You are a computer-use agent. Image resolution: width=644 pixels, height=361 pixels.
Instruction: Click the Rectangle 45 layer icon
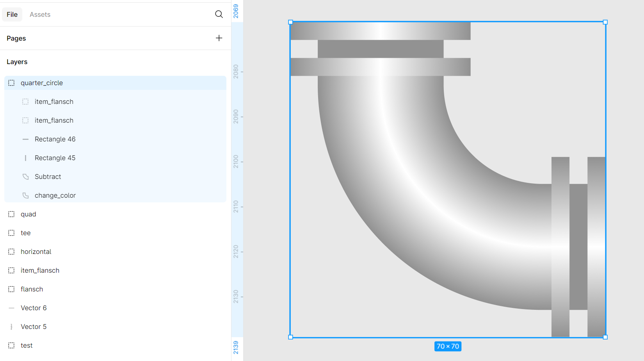click(25, 158)
